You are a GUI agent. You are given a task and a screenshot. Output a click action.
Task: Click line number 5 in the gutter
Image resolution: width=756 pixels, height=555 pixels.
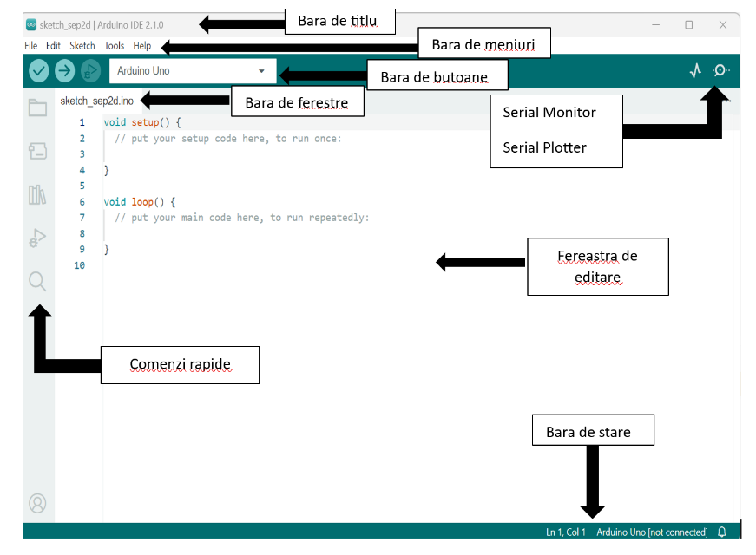82,186
